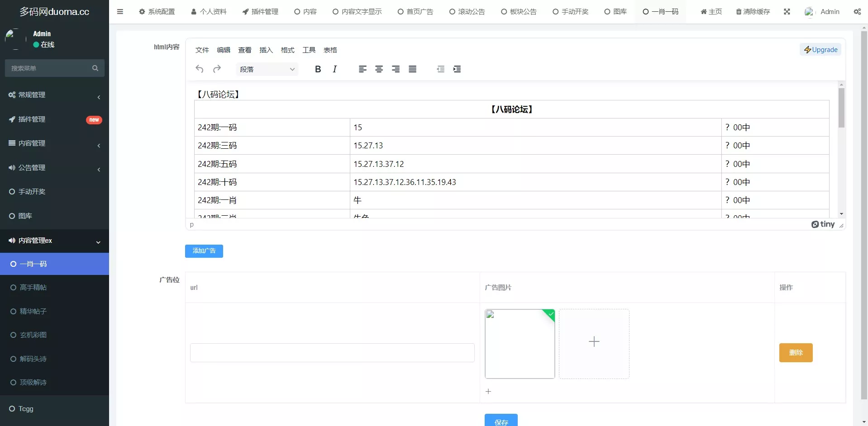868x426 pixels.
Task: Apply italic formatting
Action: (x=335, y=69)
